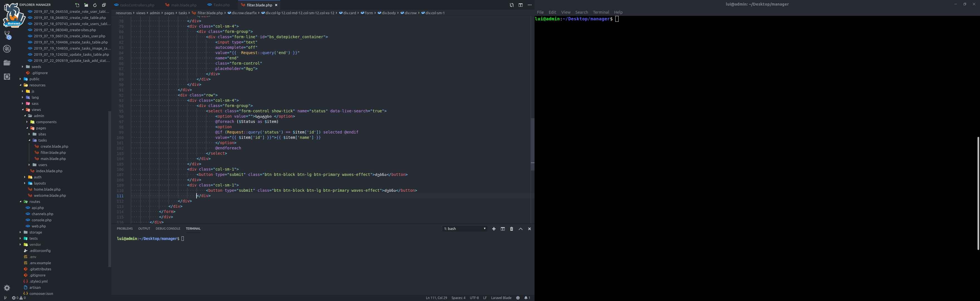This screenshot has width=980, height=301.
Task: Create a new file in Explorer
Action: point(77,5)
